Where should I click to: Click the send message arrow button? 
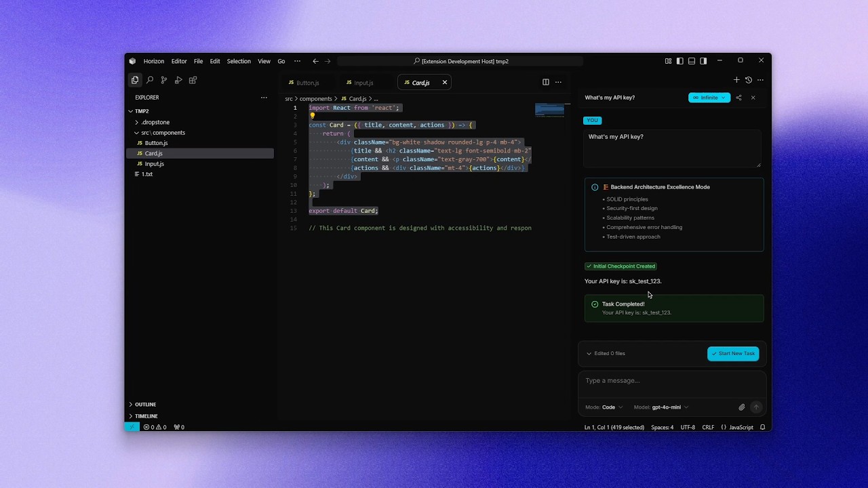point(756,407)
